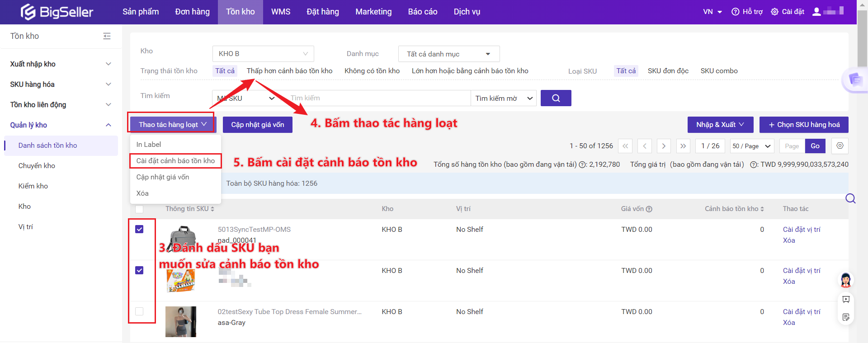
Task: Toggle the select-all header checkbox
Action: [139, 209]
